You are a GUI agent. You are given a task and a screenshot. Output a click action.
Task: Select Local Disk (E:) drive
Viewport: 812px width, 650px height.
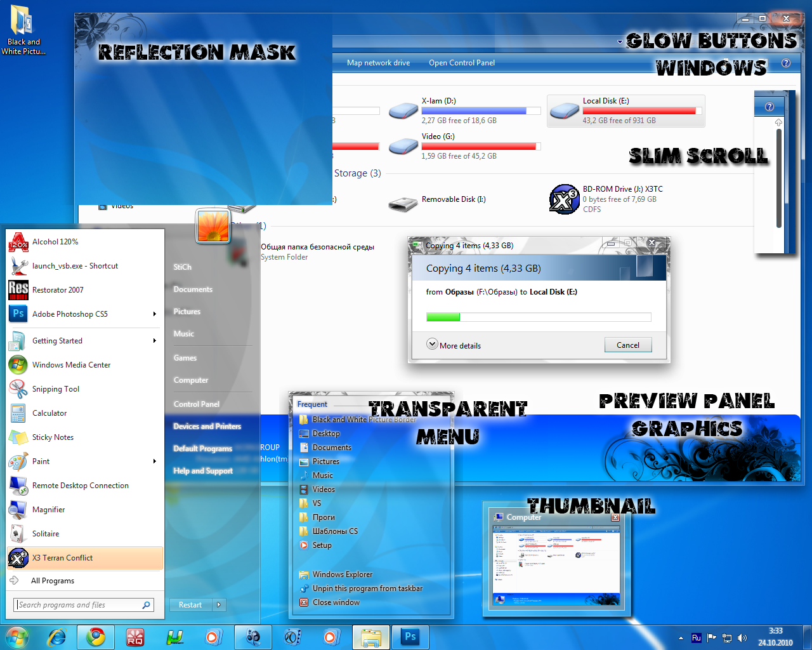(625, 110)
